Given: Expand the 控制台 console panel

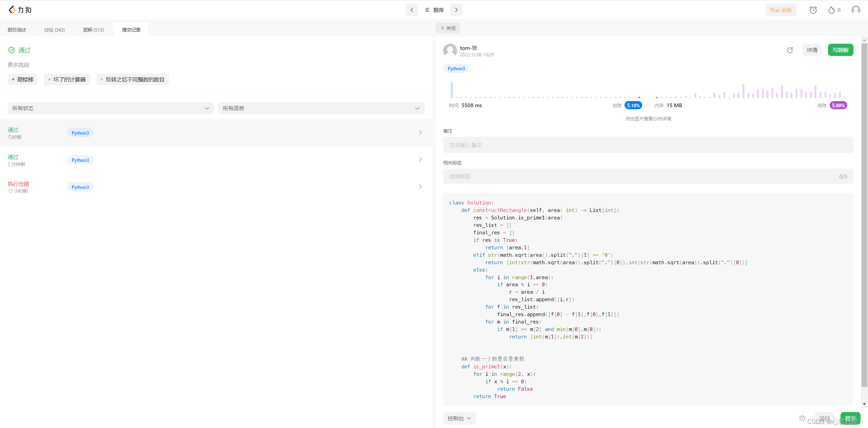Looking at the screenshot, I should coord(459,418).
